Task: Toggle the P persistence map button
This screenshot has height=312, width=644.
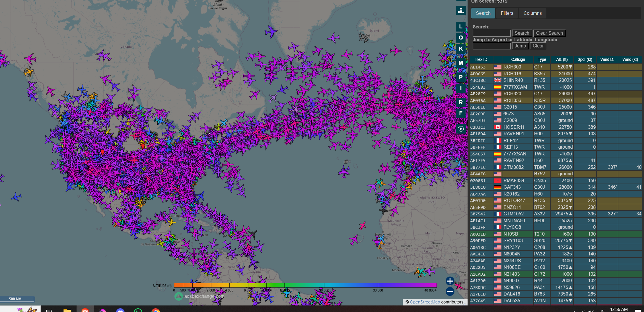Action: [x=461, y=77]
